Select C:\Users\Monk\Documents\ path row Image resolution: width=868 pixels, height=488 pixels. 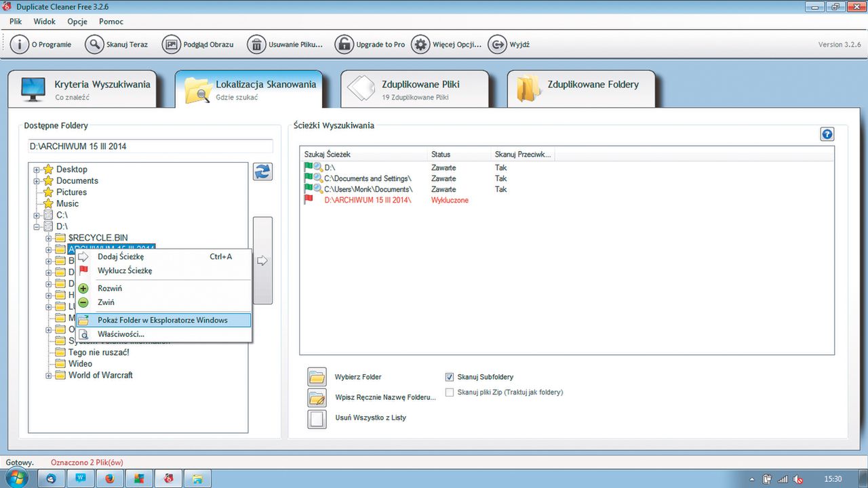pyautogui.click(x=566, y=189)
